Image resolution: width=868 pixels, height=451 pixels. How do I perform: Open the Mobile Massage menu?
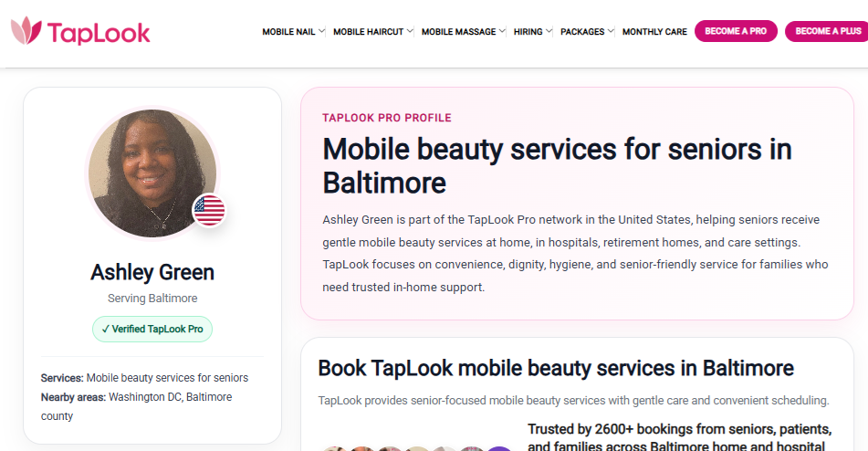(x=458, y=32)
